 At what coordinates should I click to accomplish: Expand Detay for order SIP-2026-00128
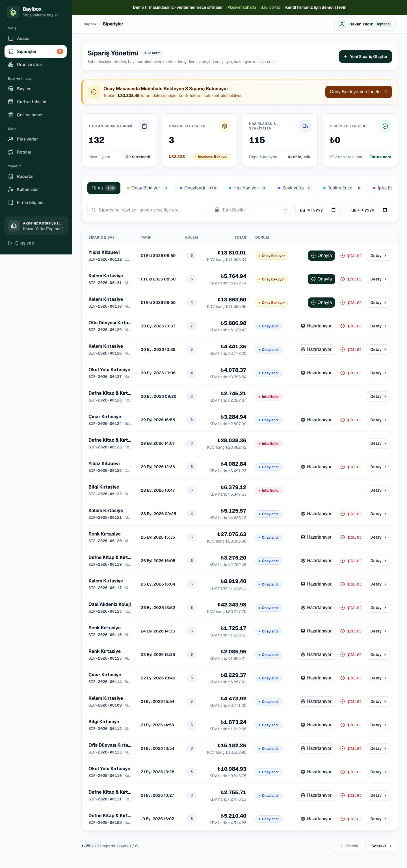tap(378, 396)
